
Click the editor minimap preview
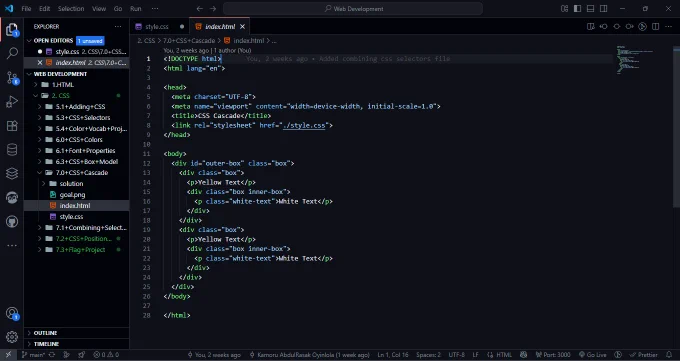[x=634, y=60]
